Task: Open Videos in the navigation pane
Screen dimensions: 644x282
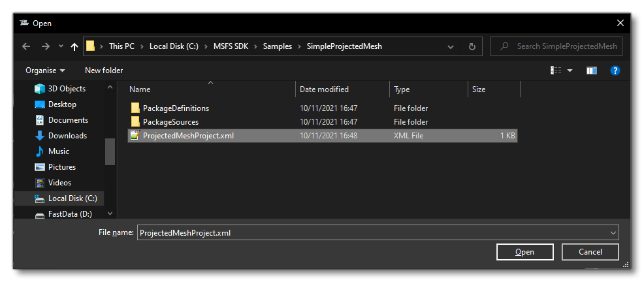Action: coord(60,183)
